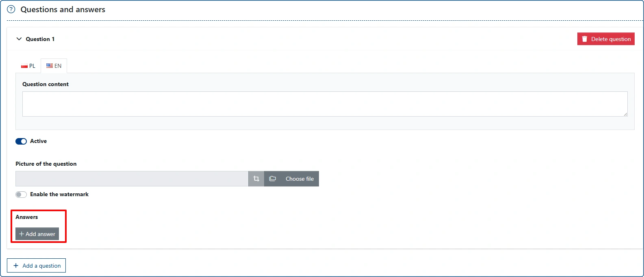Click the plus icon on Add answer
644x277 pixels.
coord(22,234)
